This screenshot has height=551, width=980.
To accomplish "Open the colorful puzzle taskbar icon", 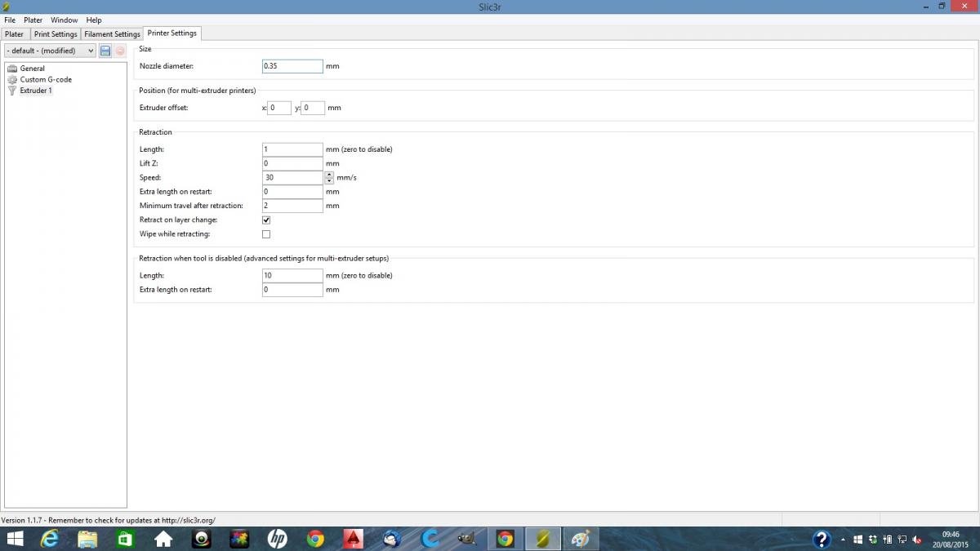I will tap(239, 539).
